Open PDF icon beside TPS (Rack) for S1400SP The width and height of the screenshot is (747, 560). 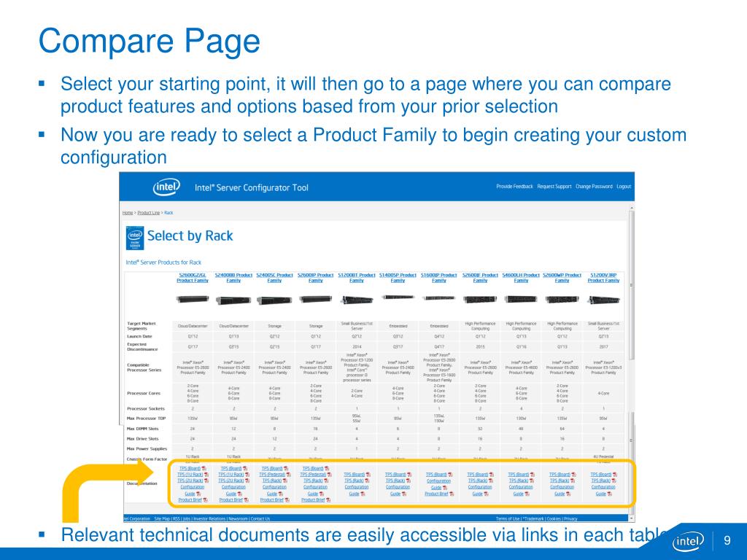[409, 481]
